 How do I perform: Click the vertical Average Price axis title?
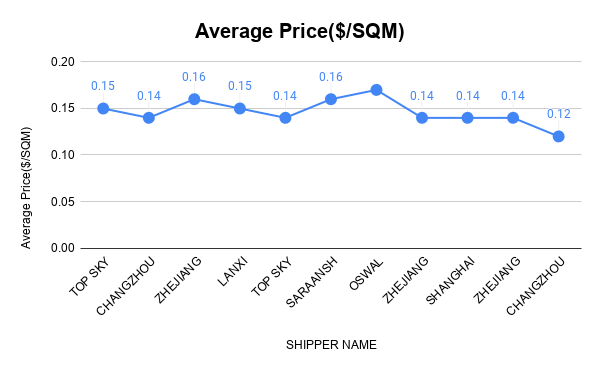click(26, 188)
